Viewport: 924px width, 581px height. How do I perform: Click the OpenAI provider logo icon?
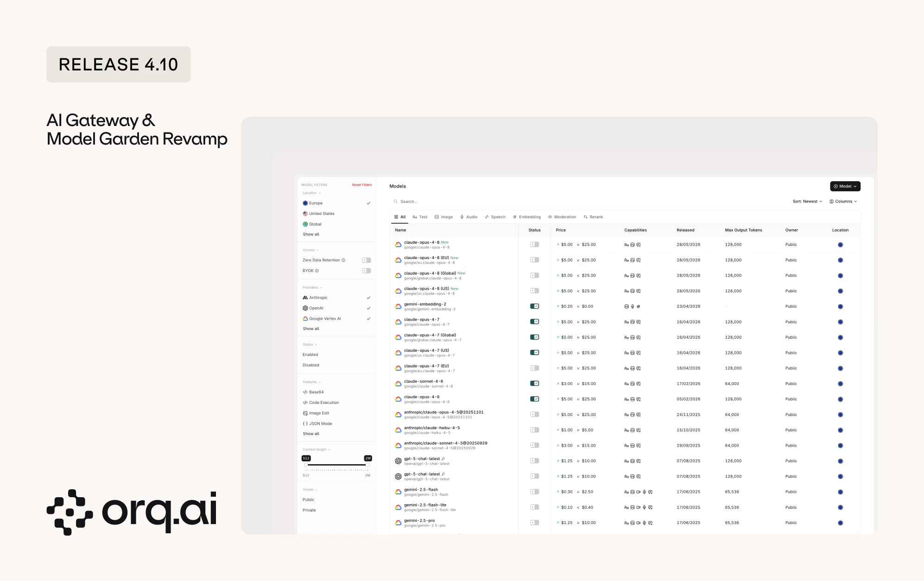tap(305, 308)
